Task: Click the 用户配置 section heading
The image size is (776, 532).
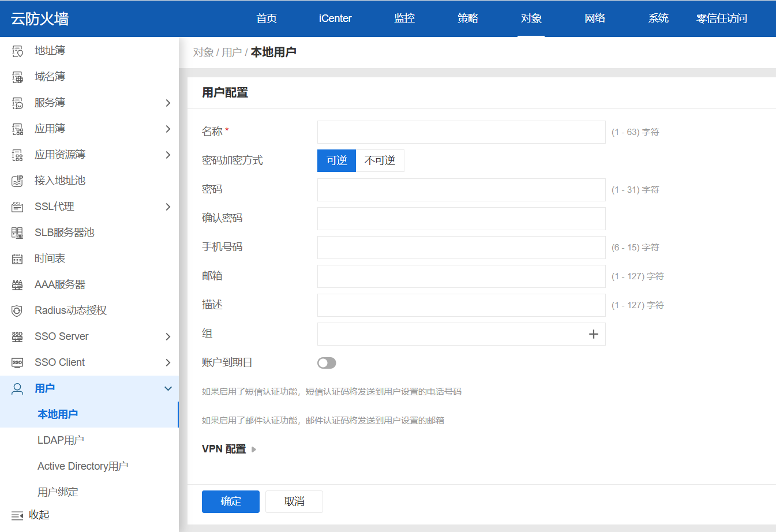Action: 225,93
